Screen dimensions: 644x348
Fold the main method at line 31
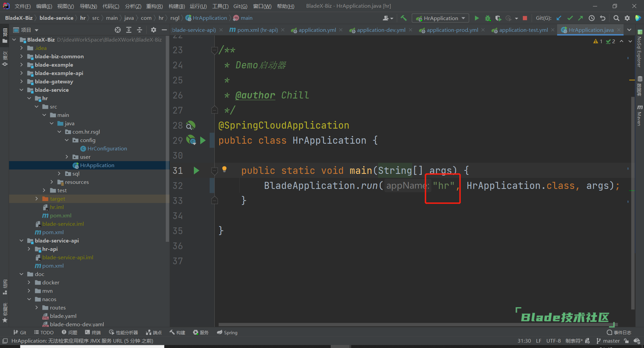[x=215, y=171]
